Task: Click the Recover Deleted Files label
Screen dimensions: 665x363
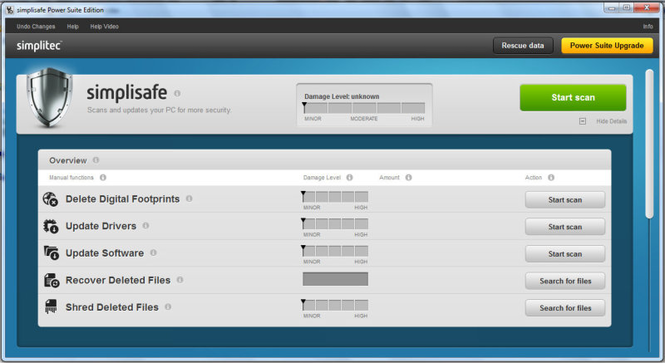Action: [x=118, y=280]
